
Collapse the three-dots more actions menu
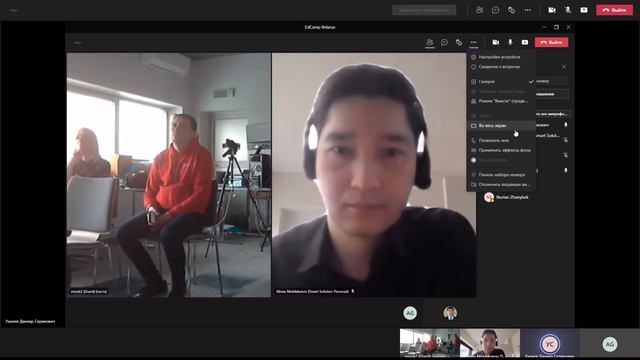click(x=473, y=42)
